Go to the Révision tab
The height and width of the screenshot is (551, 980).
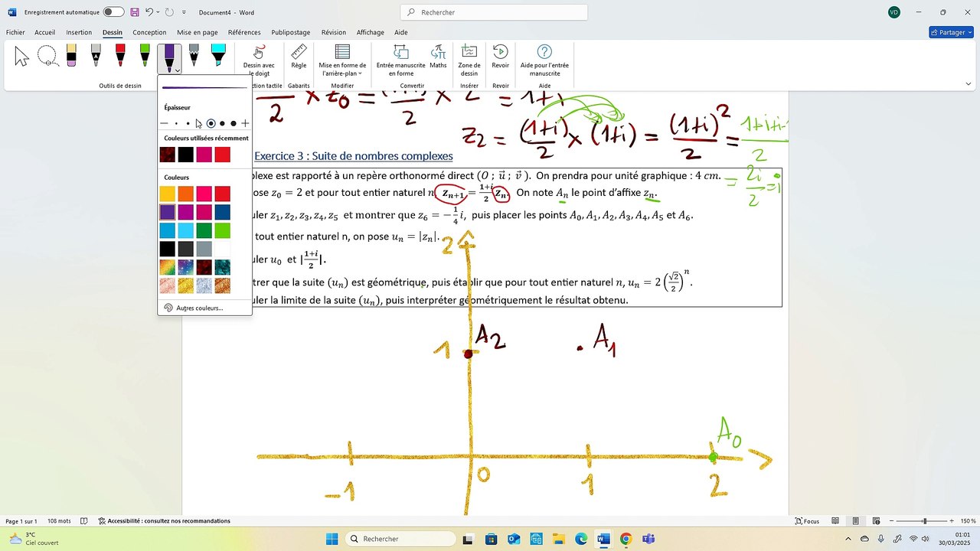(x=334, y=32)
